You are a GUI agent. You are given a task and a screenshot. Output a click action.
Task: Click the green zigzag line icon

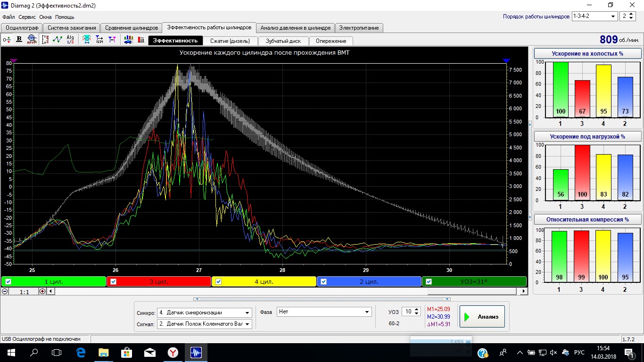tap(58, 40)
